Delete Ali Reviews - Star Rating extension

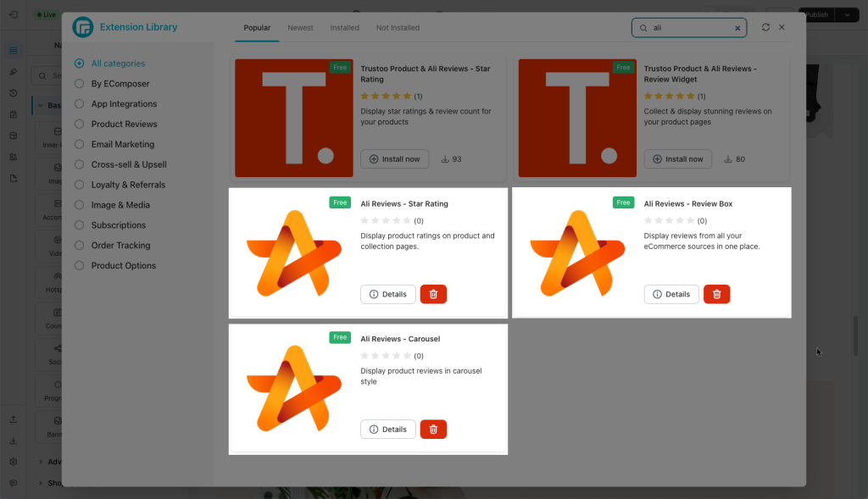click(x=433, y=294)
